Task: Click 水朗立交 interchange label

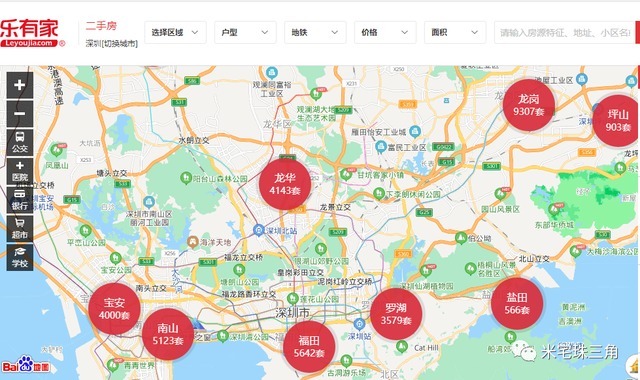Action: 194,140
